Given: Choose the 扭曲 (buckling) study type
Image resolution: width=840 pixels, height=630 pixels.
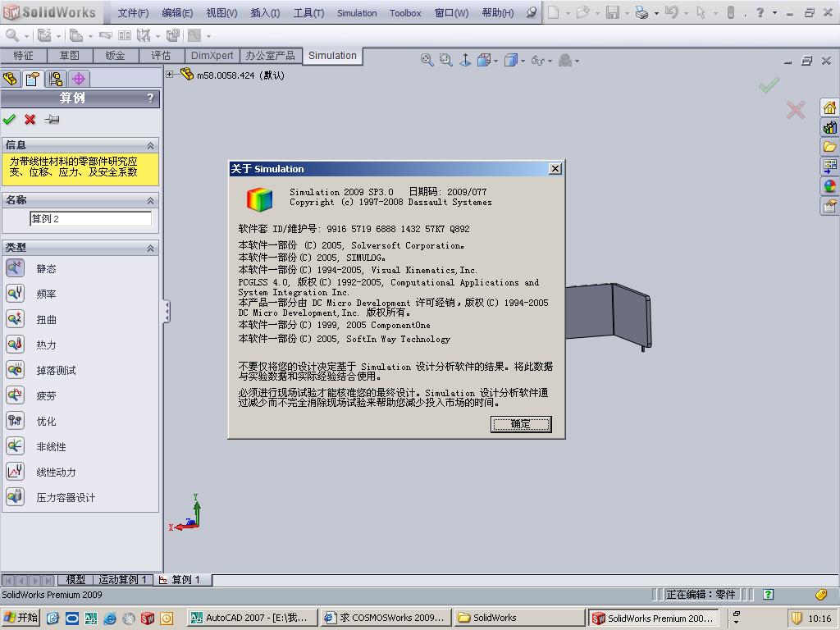Looking at the screenshot, I should click(15, 319).
